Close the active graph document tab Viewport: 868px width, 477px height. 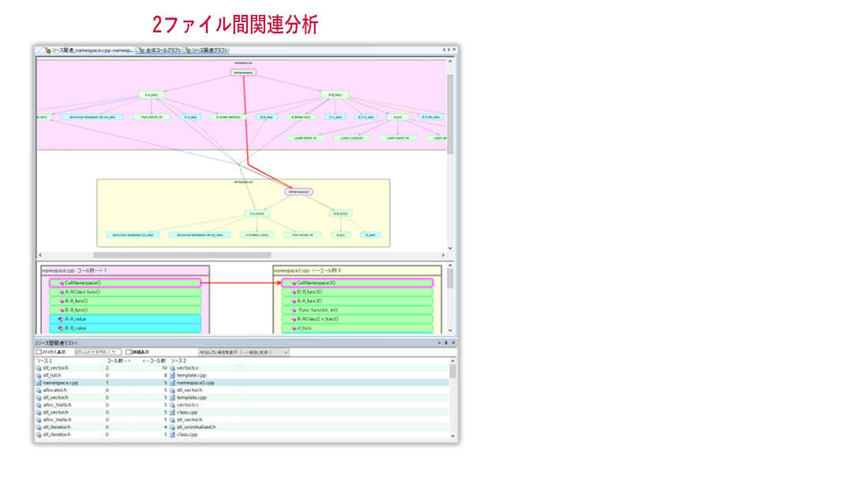click(x=455, y=50)
